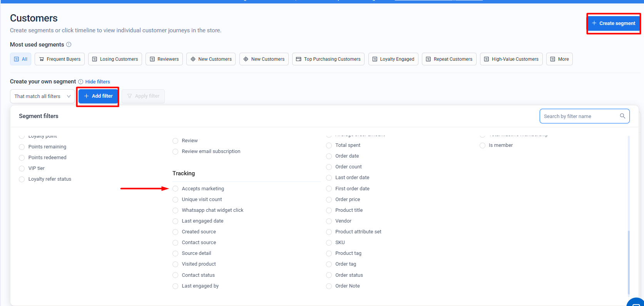644x306 pixels.
Task: Select the Accepts marketing radio button
Action: click(x=176, y=189)
